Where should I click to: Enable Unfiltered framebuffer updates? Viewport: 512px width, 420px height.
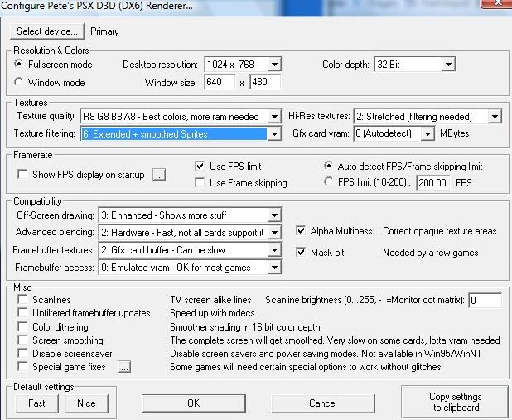[22, 313]
